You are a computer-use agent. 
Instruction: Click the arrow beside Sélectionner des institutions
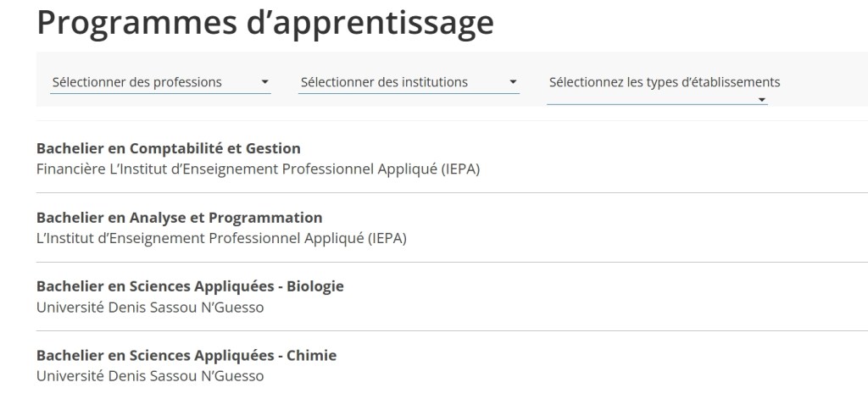pyautogui.click(x=513, y=83)
